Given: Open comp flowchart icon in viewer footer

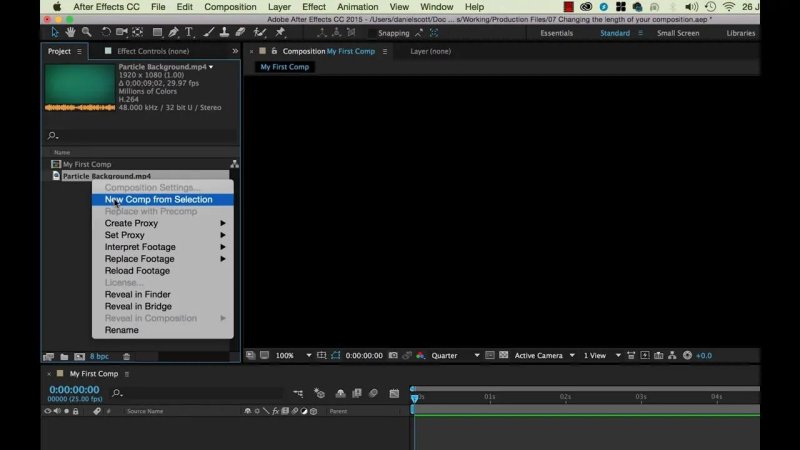Looking at the screenshot, I should 672,355.
